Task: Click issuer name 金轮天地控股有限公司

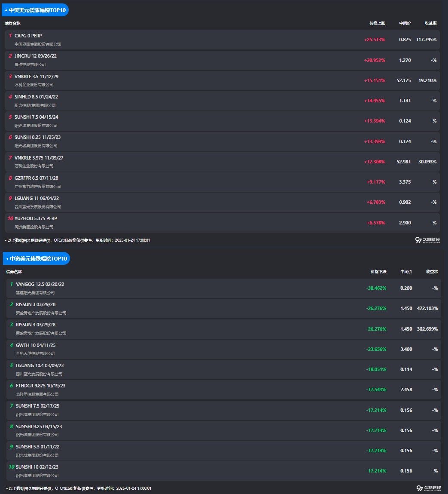Action: [35, 353]
